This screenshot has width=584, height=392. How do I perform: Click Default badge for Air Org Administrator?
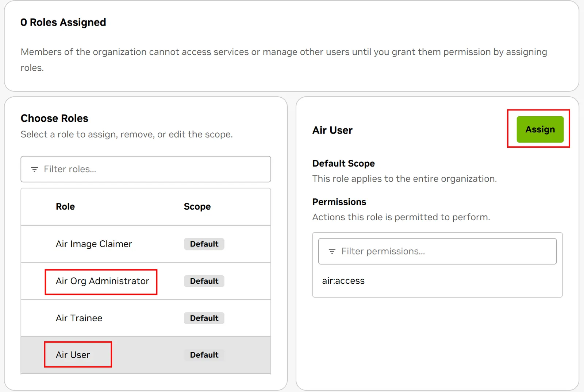tap(204, 281)
